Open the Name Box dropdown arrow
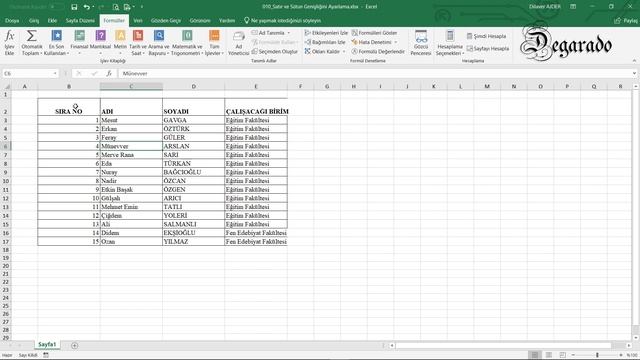This screenshot has width=640, height=360. pyautogui.click(x=55, y=73)
